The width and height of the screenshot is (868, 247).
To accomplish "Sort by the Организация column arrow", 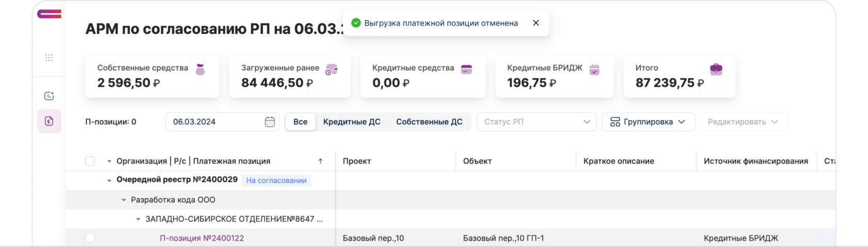I will [x=320, y=161].
